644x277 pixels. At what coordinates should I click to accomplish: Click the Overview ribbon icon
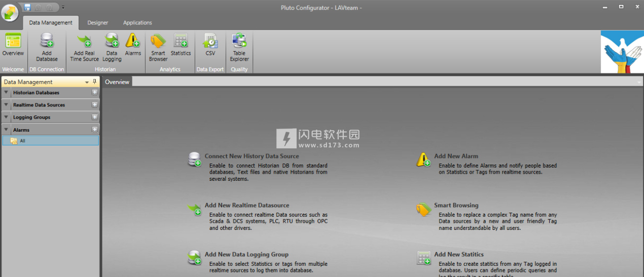[x=13, y=45]
